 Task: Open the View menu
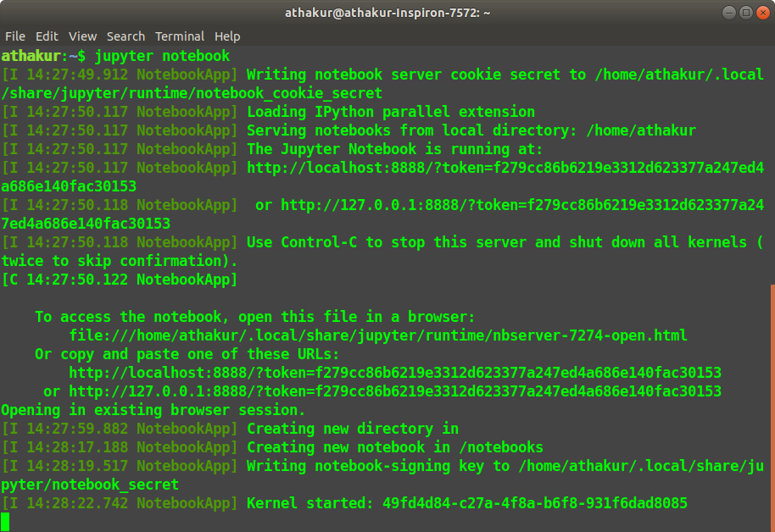tap(82, 36)
